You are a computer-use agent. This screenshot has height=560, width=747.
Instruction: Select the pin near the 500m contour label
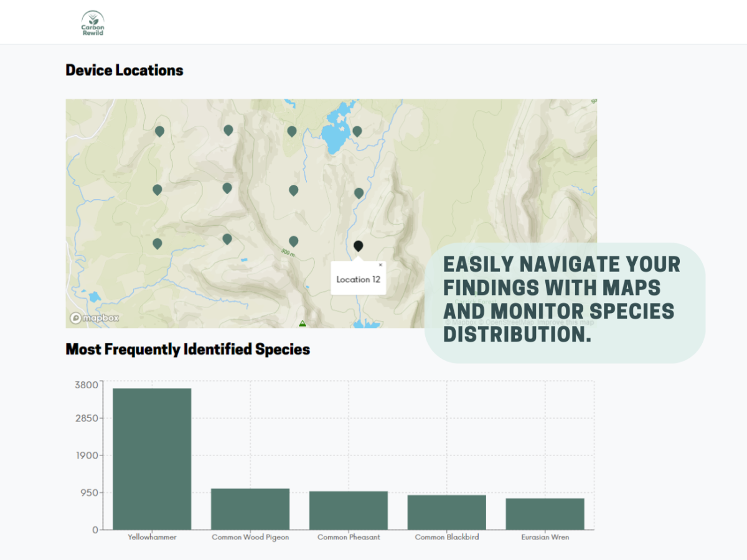[293, 241]
